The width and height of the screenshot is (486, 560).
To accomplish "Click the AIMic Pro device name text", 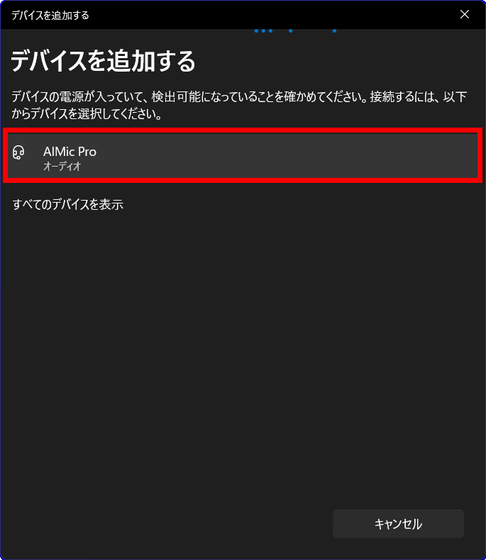I will pos(70,151).
